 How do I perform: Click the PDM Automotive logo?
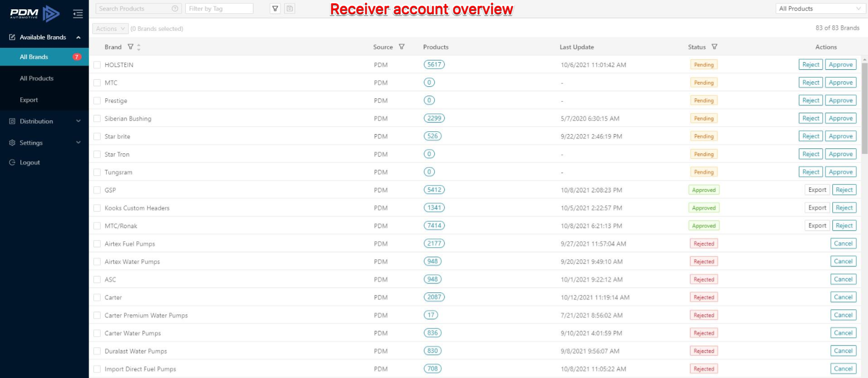(35, 13)
